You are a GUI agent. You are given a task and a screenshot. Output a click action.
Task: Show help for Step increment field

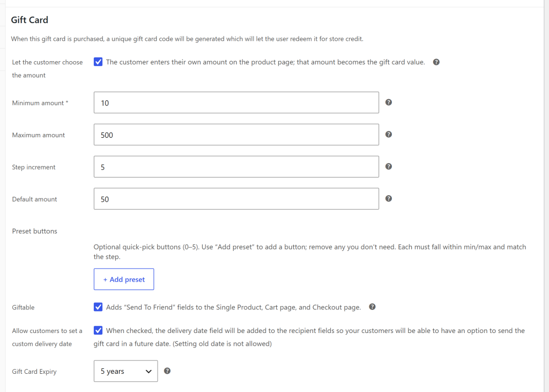pos(388,166)
